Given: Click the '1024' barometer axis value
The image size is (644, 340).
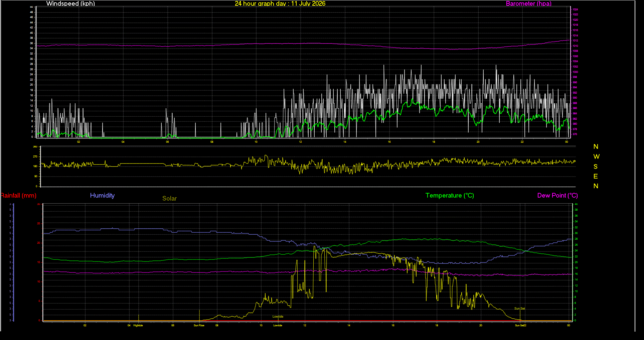Looking at the screenshot, I should click(575, 10).
